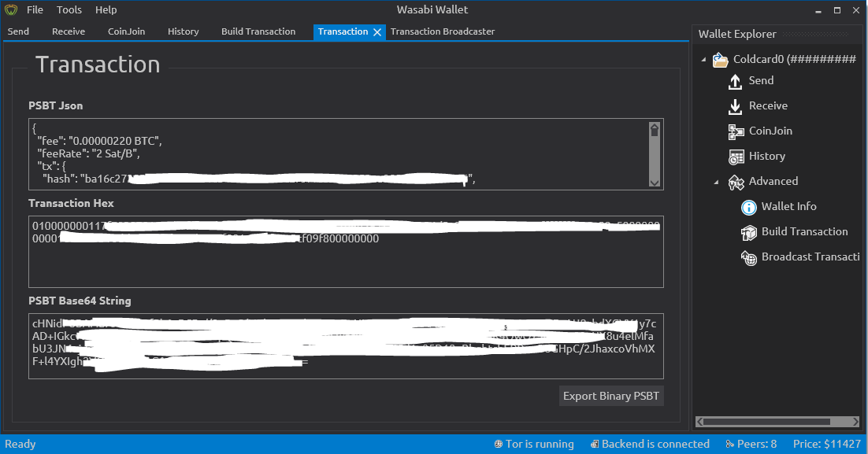868x454 pixels.
Task: Select Broadcast Transaction under Advanced
Action: [x=811, y=257]
